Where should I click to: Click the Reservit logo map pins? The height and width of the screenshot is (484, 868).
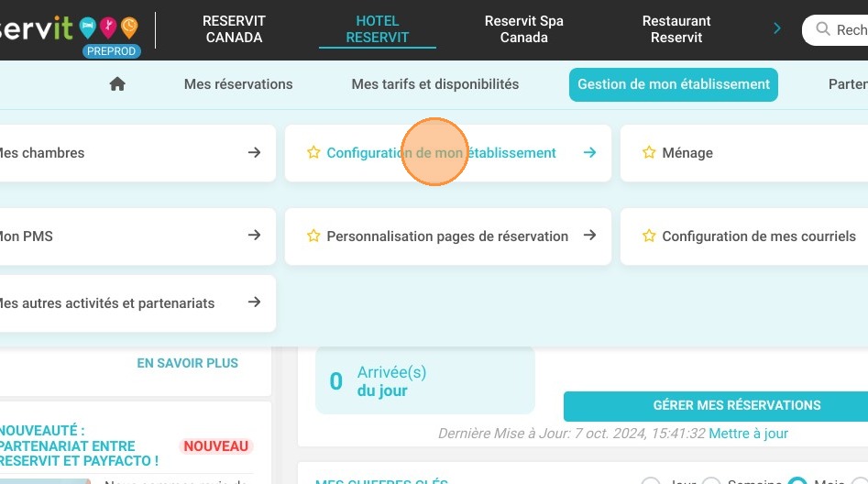(109, 27)
